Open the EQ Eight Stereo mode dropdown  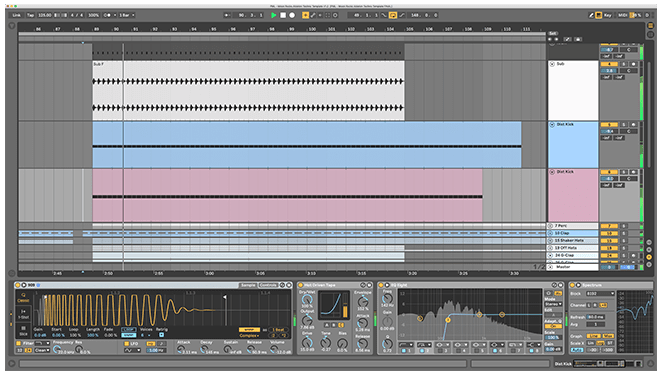553,304
